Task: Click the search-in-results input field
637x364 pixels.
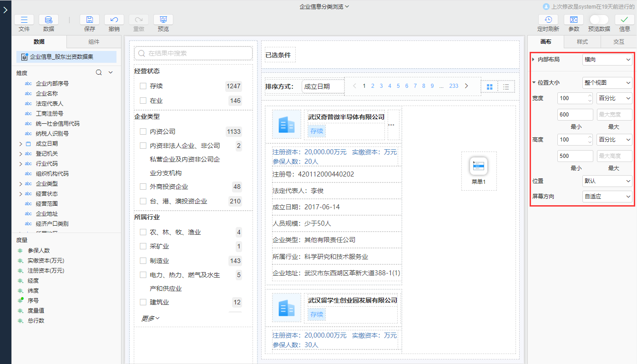Action: [193, 53]
